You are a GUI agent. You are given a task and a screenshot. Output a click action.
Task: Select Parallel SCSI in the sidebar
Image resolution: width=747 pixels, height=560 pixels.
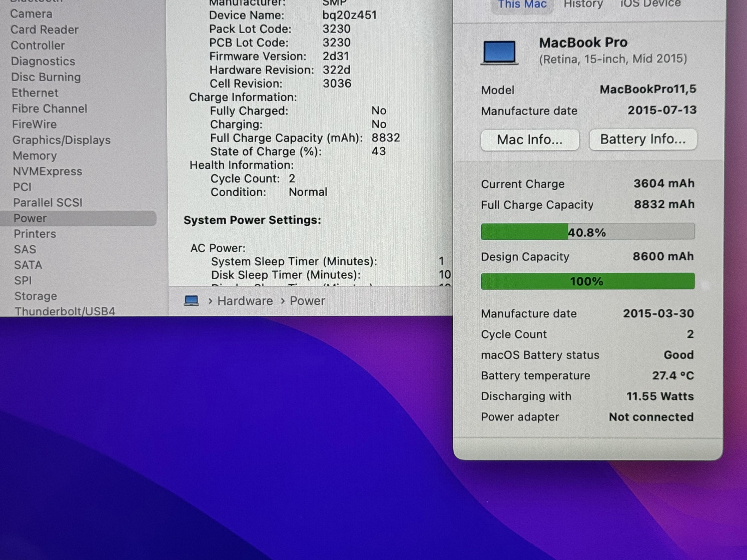(x=48, y=203)
